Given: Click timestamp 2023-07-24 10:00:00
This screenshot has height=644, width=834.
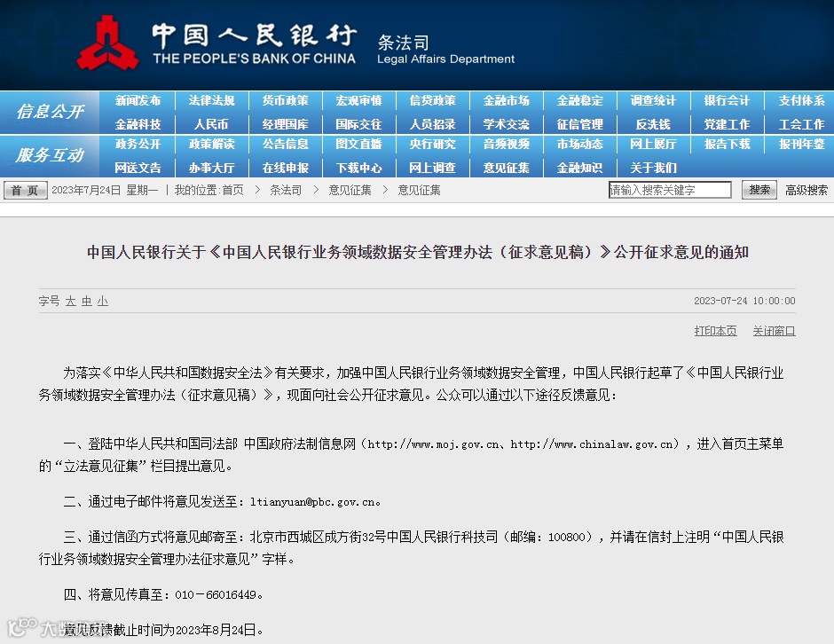Looking at the screenshot, I should coord(744,301).
